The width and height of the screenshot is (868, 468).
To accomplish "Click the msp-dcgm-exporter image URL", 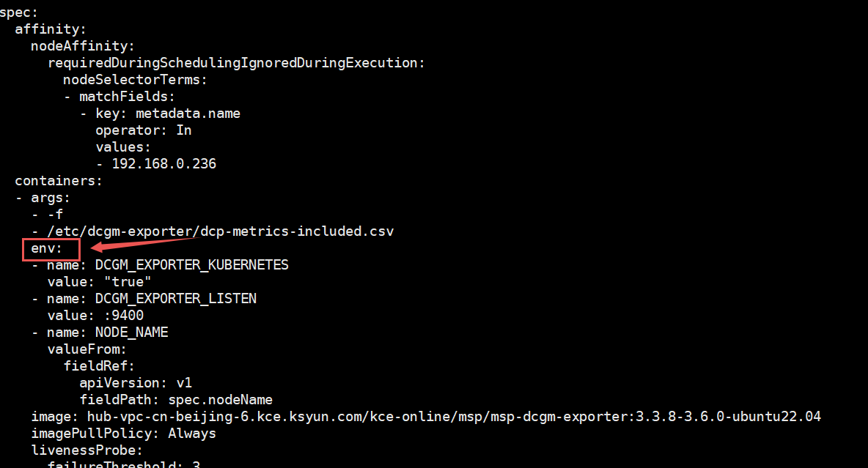I will pyautogui.click(x=453, y=417).
